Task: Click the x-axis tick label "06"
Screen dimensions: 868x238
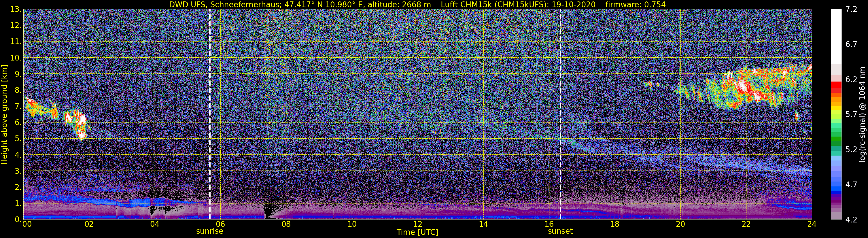Action: click(220, 224)
